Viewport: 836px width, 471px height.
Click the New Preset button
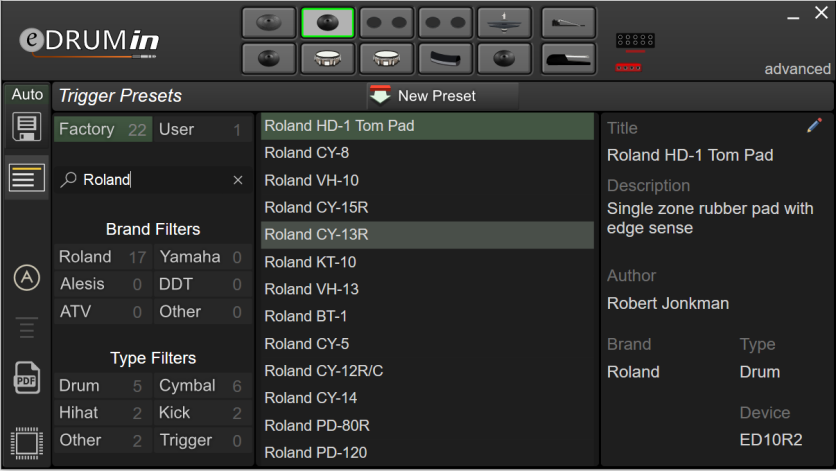[x=442, y=96]
